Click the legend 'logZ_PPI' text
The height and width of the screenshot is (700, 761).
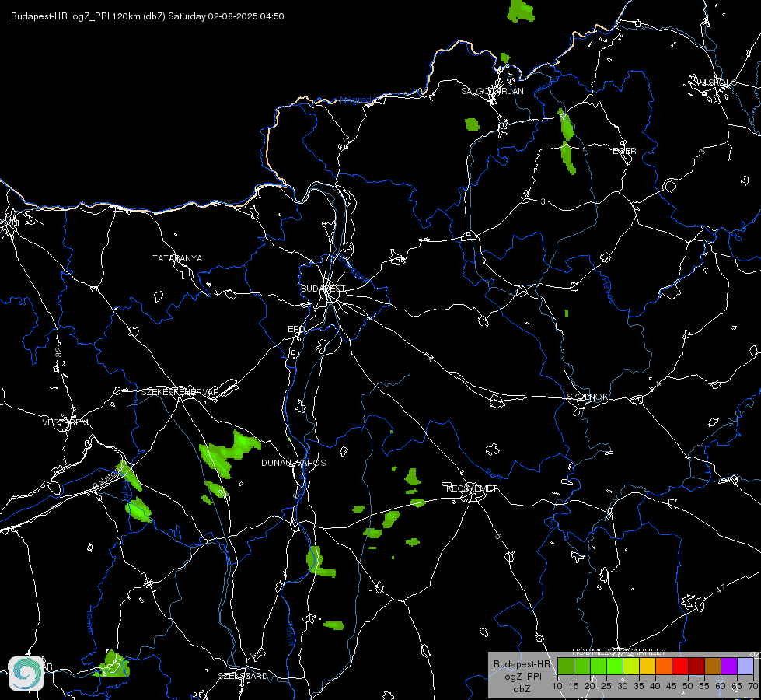click(522, 677)
